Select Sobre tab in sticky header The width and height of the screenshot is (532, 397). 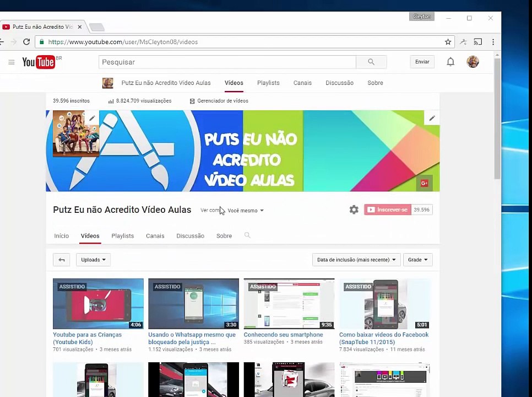pos(375,83)
